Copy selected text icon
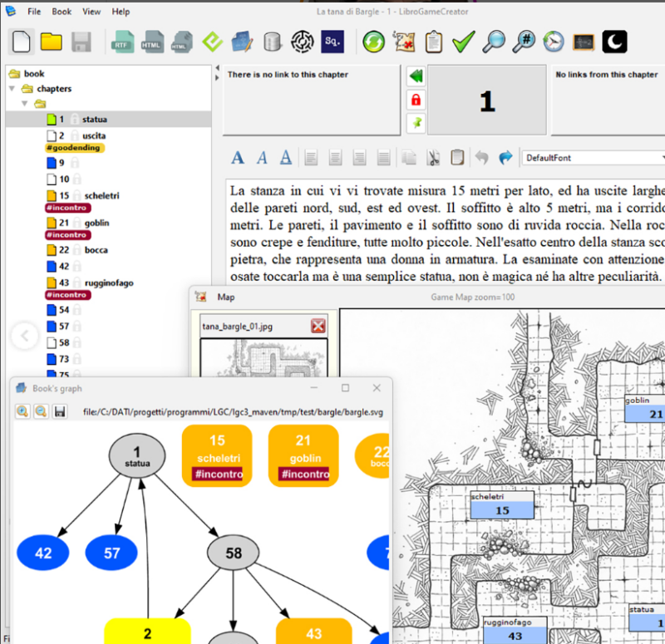Image resolution: width=665 pixels, height=644 pixels. [x=409, y=158]
